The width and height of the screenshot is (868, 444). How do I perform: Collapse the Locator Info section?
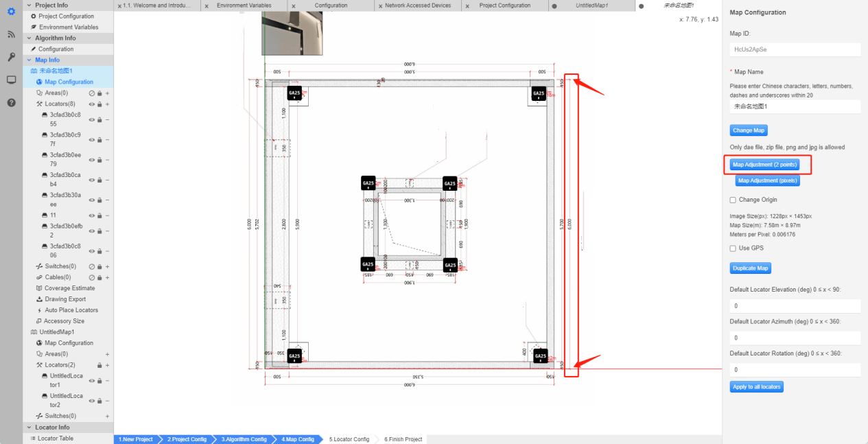pyautogui.click(x=29, y=428)
